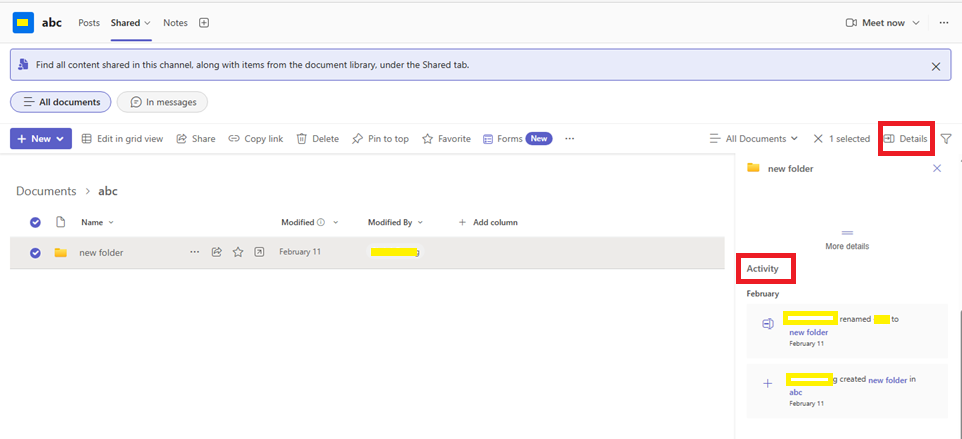Switch to the Notes tab

175,23
